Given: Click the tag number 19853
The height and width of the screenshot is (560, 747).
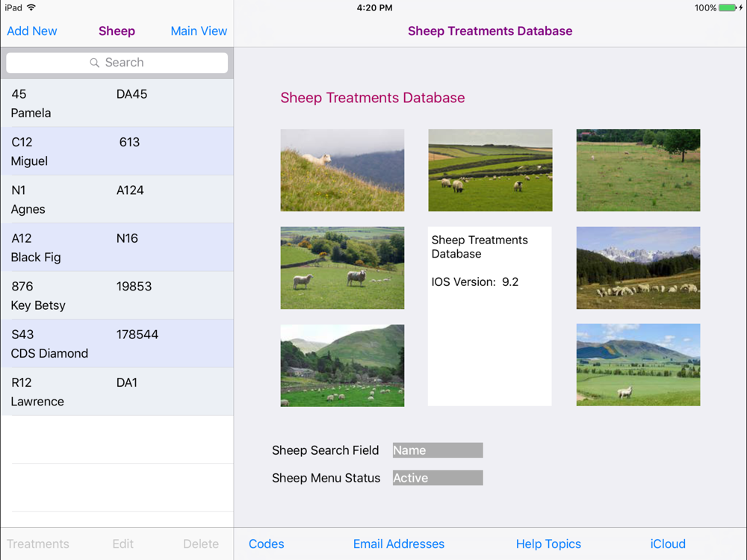Looking at the screenshot, I should (x=134, y=286).
